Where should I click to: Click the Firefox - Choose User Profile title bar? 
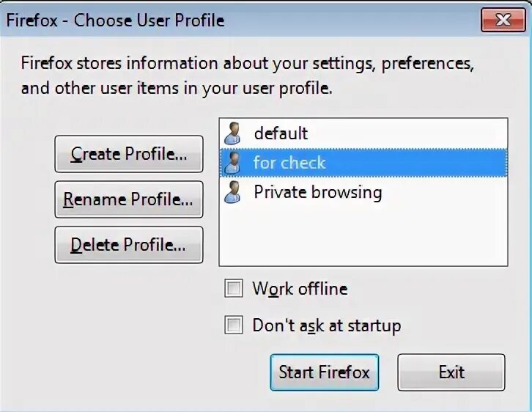(220, 20)
